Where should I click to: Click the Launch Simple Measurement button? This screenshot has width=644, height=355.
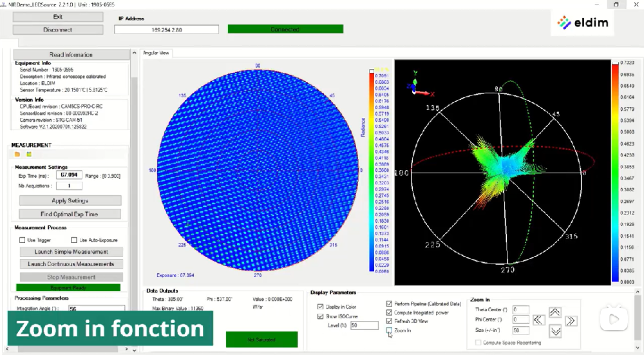coord(71,252)
